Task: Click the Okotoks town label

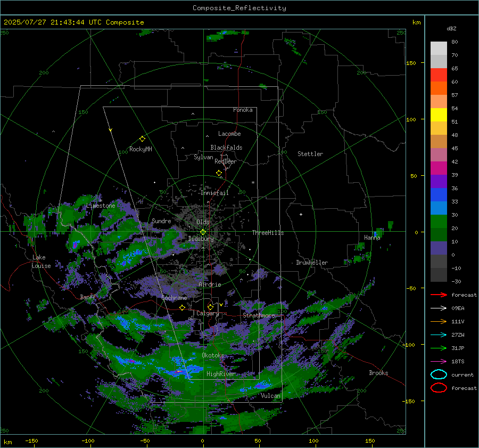Action: pyautogui.click(x=213, y=355)
